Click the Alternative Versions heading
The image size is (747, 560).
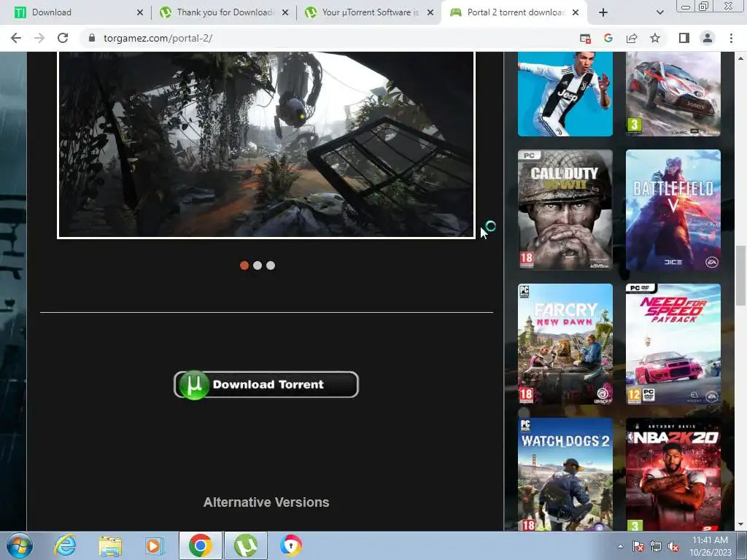click(x=266, y=502)
